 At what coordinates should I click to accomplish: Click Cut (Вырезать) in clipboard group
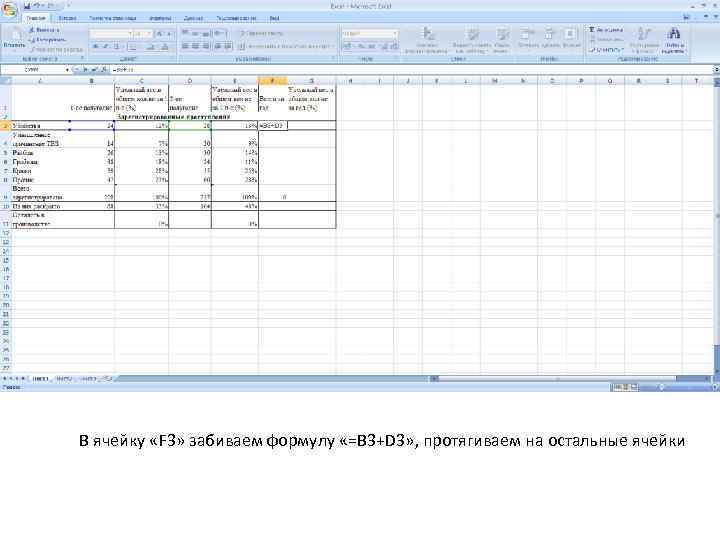click(x=45, y=30)
